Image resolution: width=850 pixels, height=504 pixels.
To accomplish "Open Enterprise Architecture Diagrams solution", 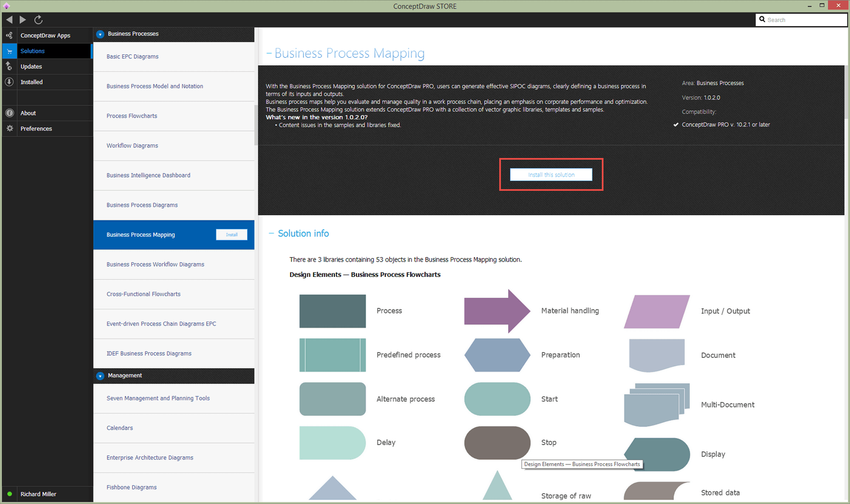I will [174, 458].
